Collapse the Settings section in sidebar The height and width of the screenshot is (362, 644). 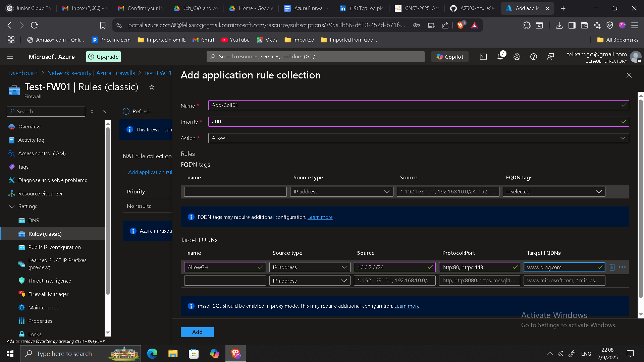point(12,206)
